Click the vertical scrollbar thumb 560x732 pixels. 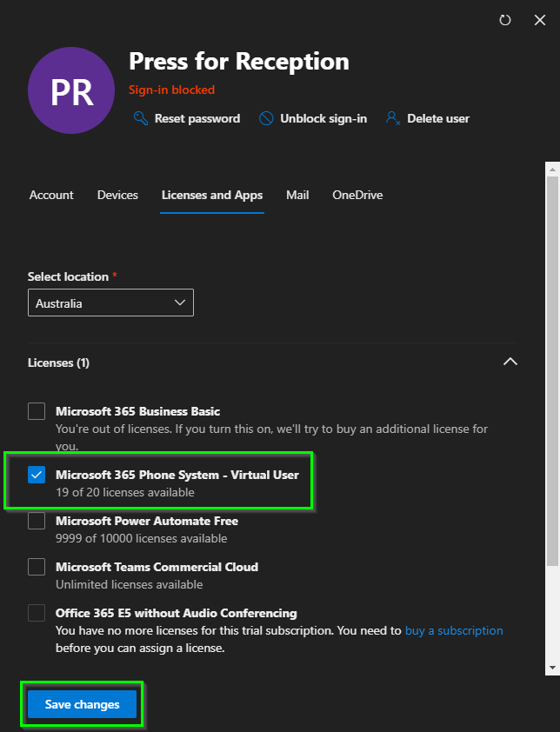coord(552,371)
